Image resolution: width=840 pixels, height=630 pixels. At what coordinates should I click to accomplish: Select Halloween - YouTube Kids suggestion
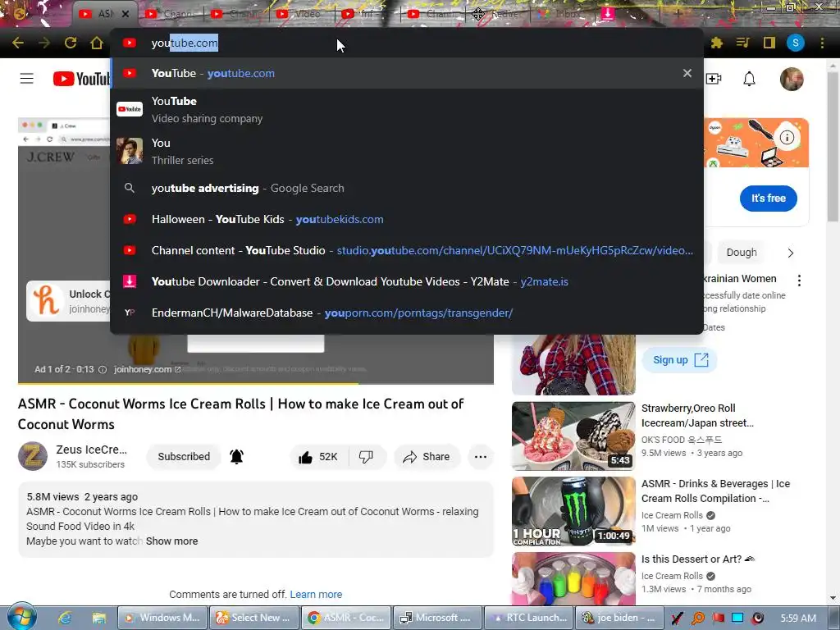(x=407, y=219)
